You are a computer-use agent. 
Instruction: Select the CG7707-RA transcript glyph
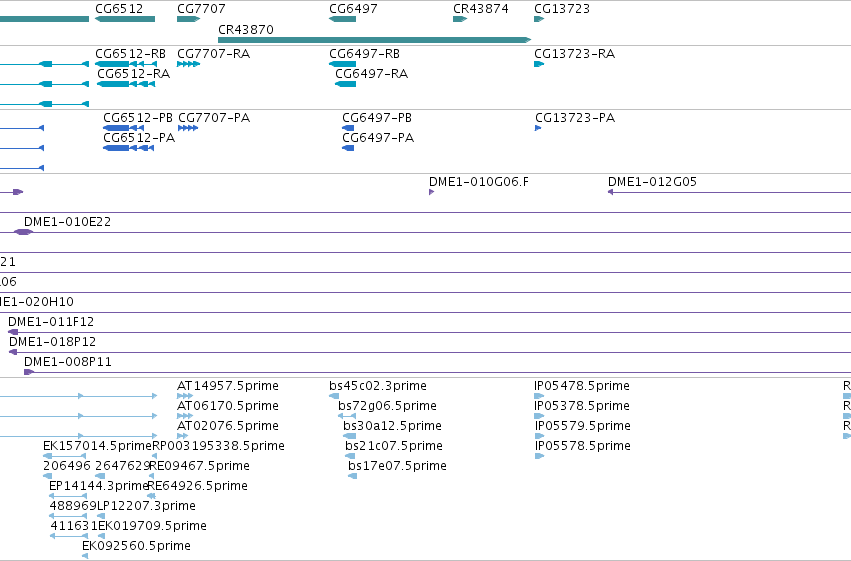[x=188, y=64]
